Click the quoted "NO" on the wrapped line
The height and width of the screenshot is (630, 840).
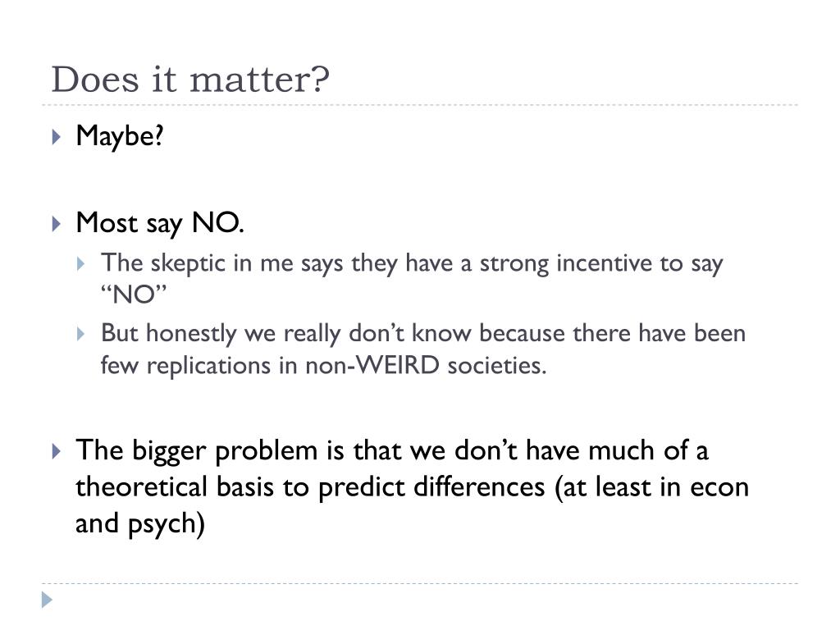coord(134,294)
